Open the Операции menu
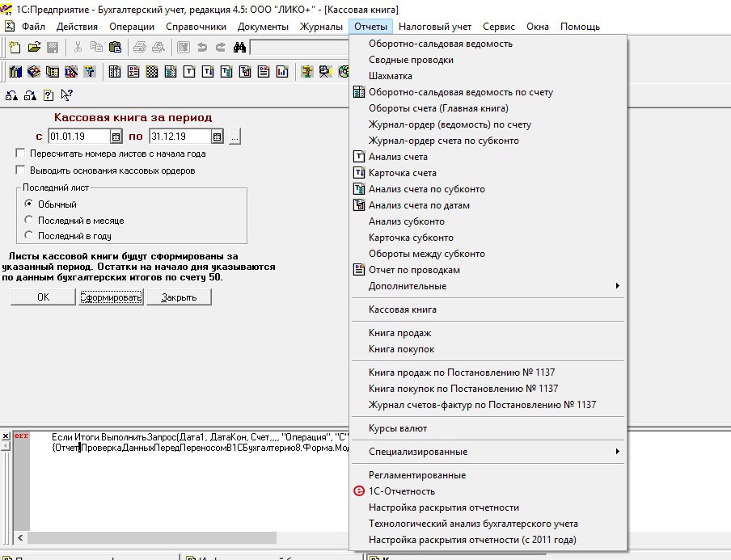This screenshot has height=560, width=731. [x=132, y=27]
